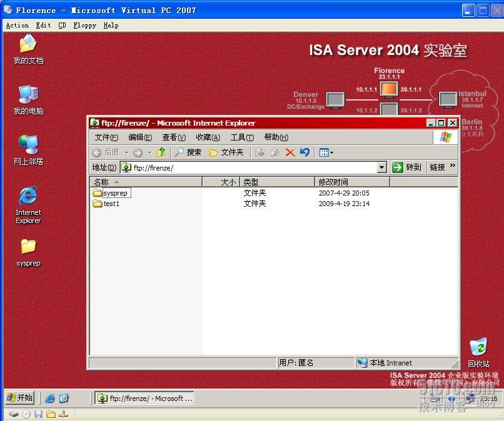Click the 23:16 taskbar clock
Image resolution: width=504 pixels, height=421 pixels.
(488, 399)
